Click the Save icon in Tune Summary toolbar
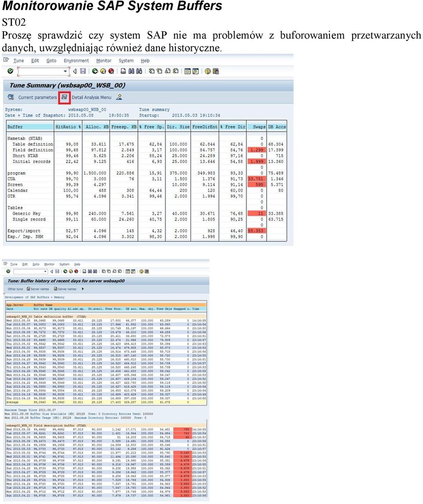Image resolution: width=423 pixels, height=504 pixels. click(83, 71)
